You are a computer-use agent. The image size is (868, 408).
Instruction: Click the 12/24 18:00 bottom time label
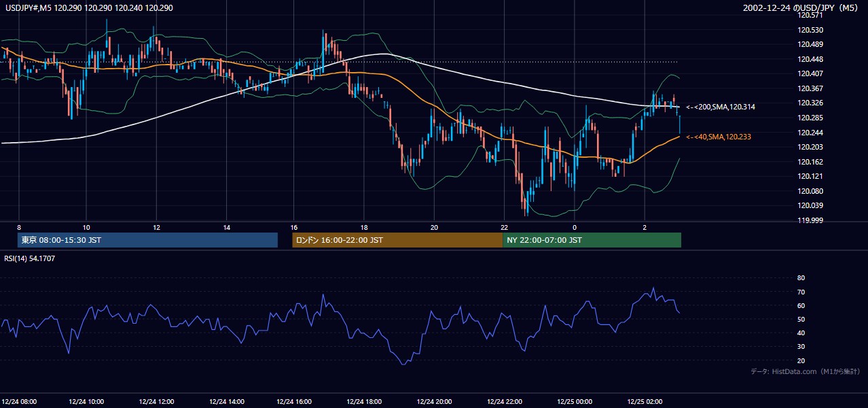pyautogui.click(x=364, y=402)
